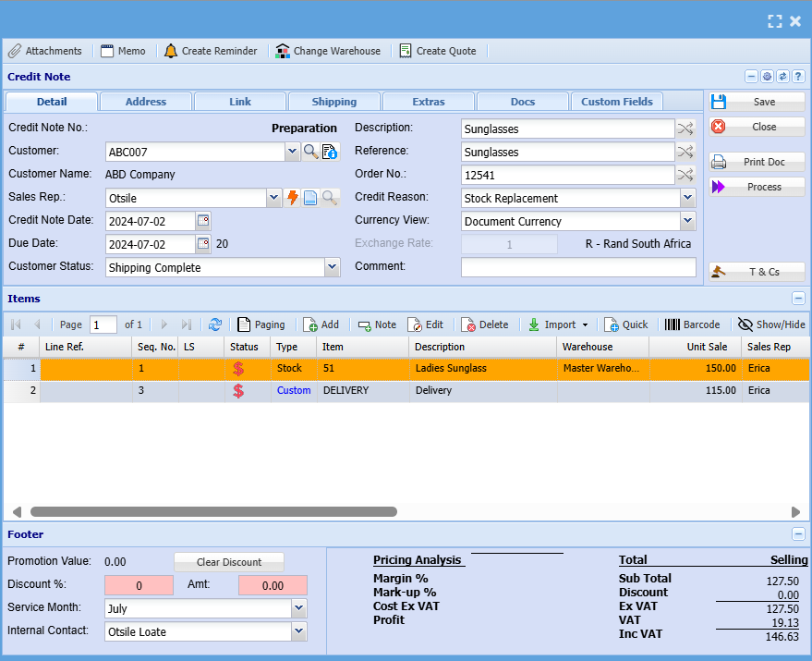This screenshot has height=661, width=812.
Task: Open the Credit Note Date calendar picker
Action: 203,221
